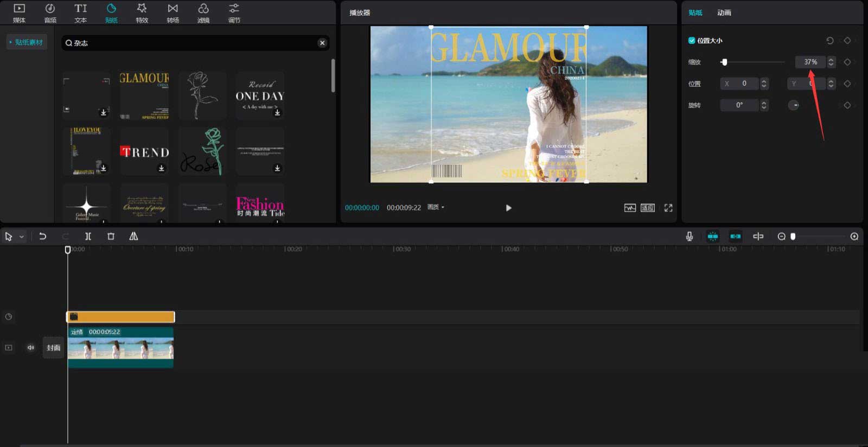Click the X position stepper
This screenshot has width=868, height=447.
point(764,84)
